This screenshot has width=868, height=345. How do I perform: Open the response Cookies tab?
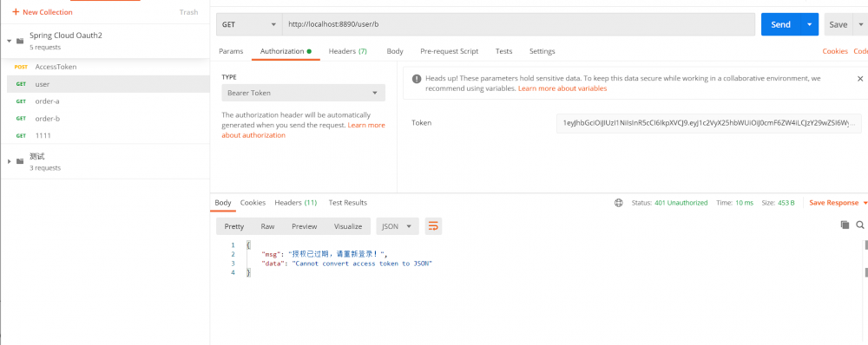(253, 203)
